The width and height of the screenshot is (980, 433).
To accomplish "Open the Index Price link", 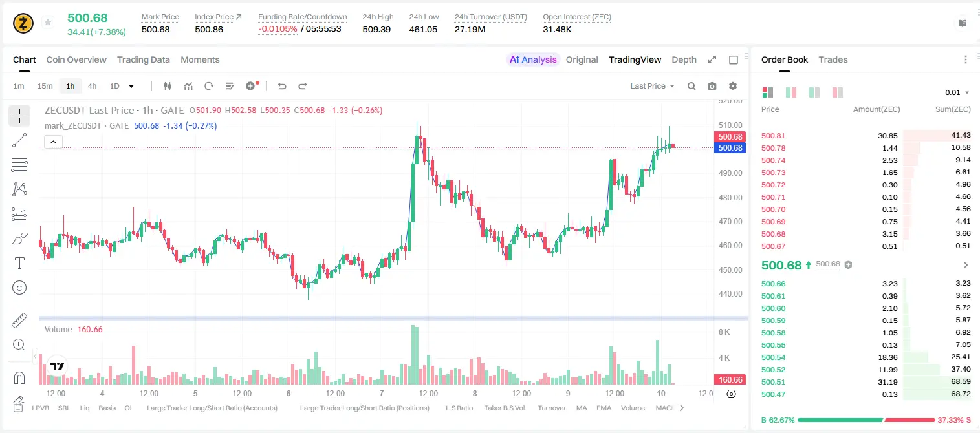I will (218, 17).
